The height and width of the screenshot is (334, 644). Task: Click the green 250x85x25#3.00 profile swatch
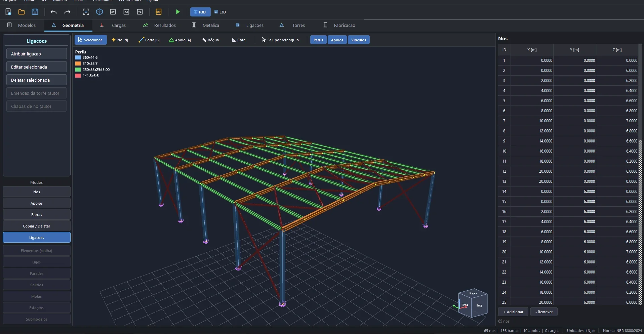(x=78, y=70)
